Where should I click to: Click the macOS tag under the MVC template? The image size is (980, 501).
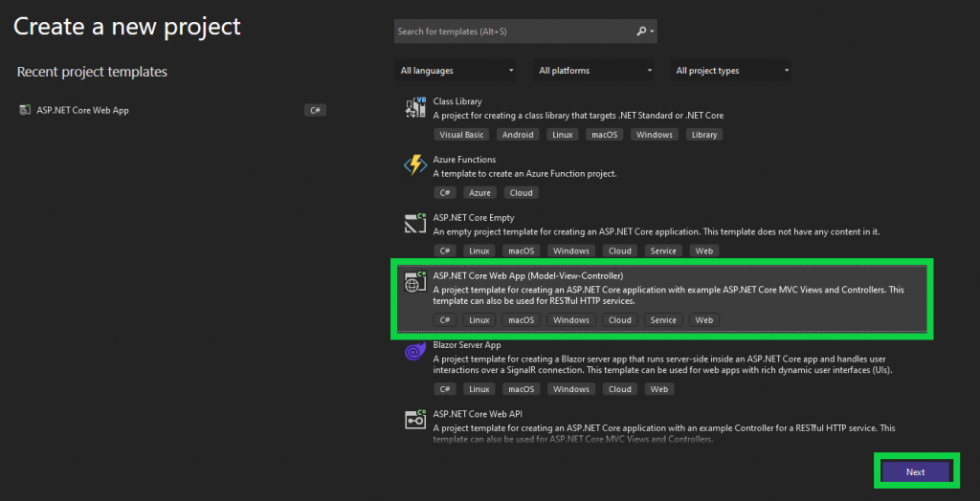[522, 320]
